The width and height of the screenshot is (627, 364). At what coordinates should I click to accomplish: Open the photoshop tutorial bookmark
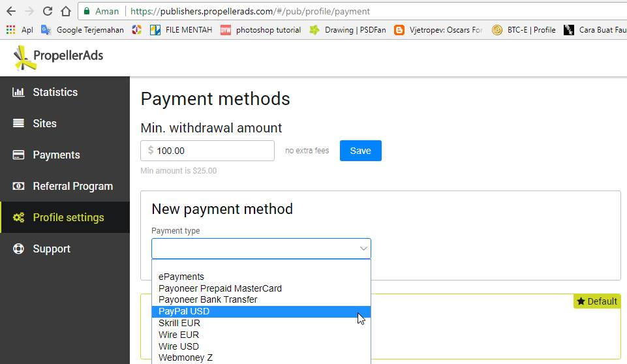pos(261,29)
